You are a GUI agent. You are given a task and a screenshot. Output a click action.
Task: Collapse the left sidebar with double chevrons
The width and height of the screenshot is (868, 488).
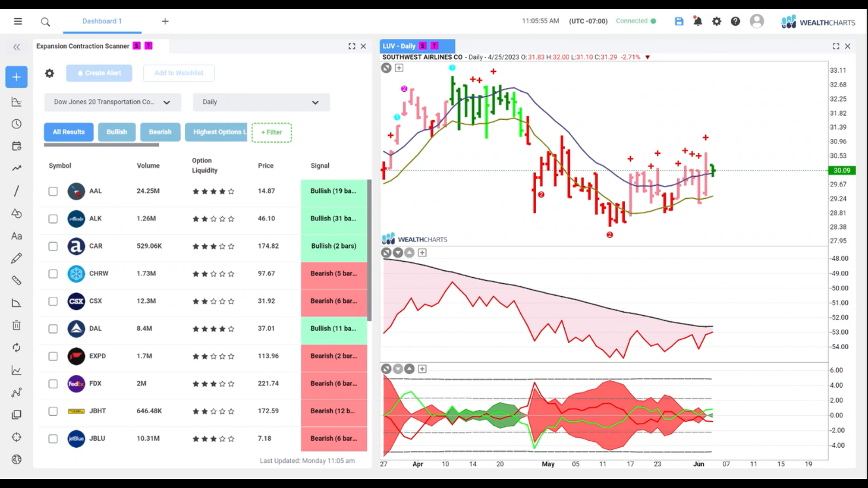(17, 47)
